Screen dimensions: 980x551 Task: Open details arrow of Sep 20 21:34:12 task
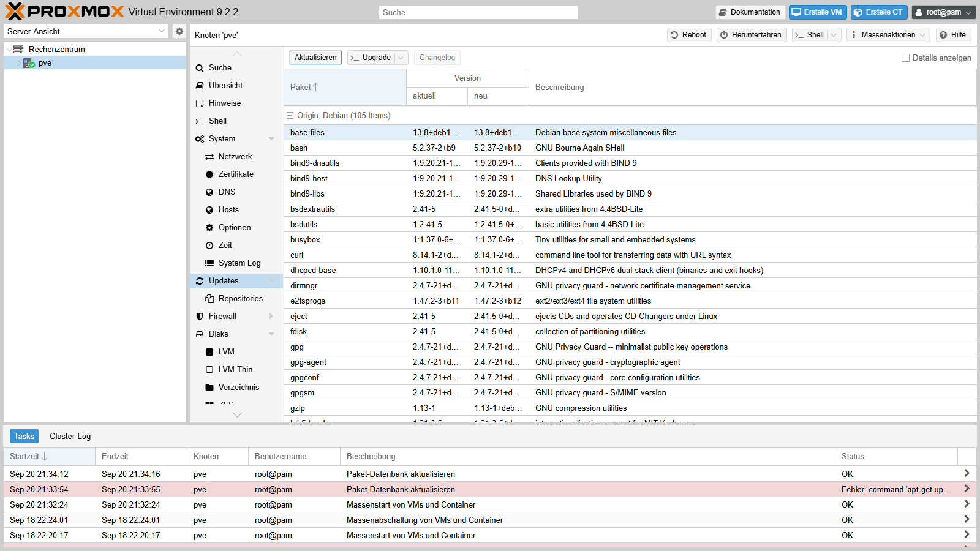tap(967, 473)
